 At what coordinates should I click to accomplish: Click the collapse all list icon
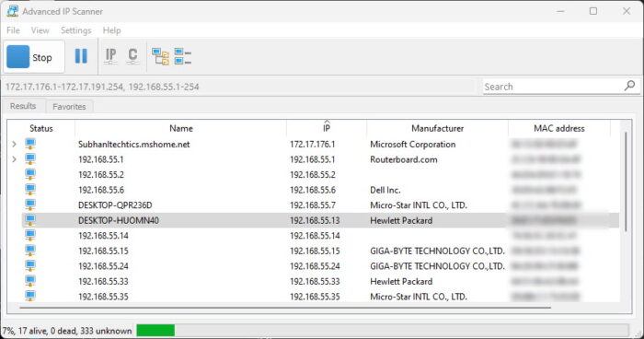click(x=183, y=56)
